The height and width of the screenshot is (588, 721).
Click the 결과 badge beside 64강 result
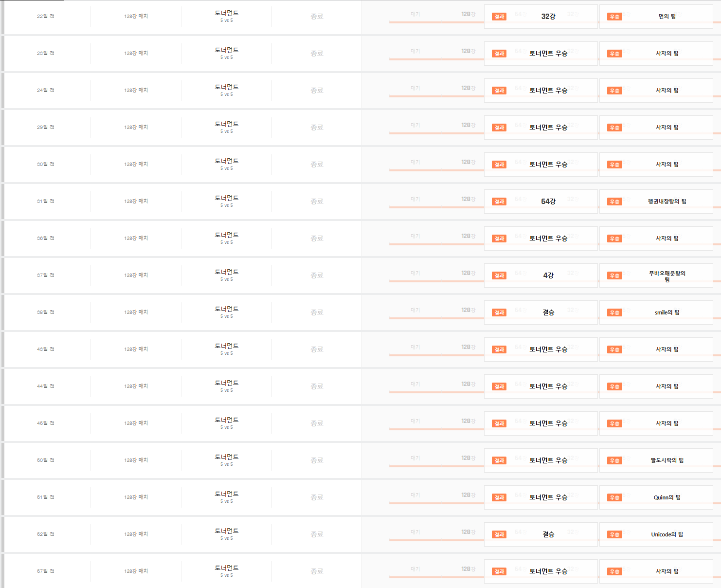pos(499,202)
